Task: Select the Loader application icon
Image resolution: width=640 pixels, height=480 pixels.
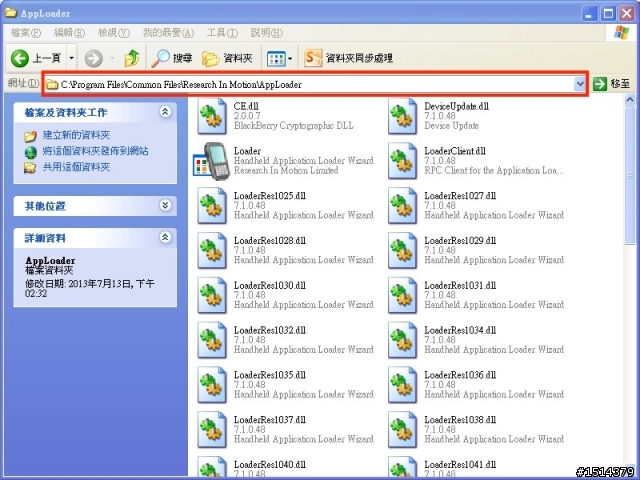Action: (x=209, y=161)
